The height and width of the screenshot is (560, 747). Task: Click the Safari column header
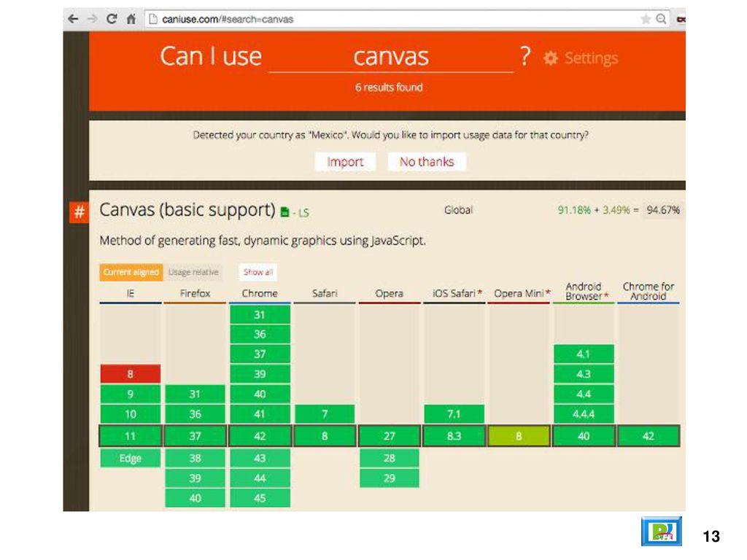click(325, 293)
